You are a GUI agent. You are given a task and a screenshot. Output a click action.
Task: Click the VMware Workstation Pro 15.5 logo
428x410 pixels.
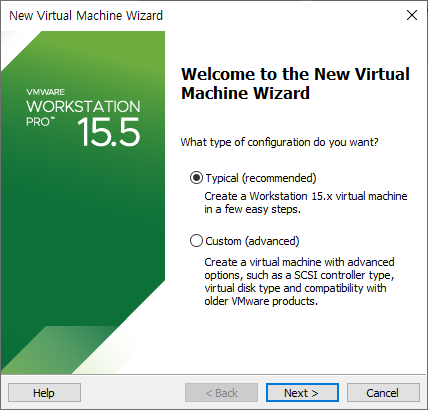83,117
